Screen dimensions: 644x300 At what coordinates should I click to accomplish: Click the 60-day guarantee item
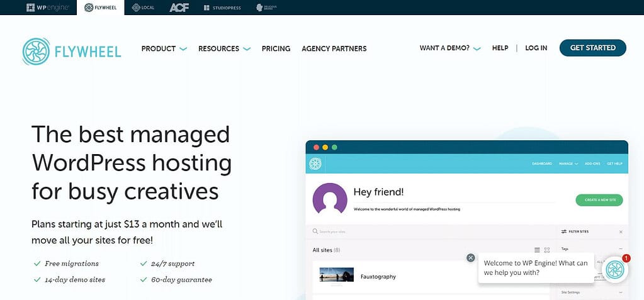176,280
